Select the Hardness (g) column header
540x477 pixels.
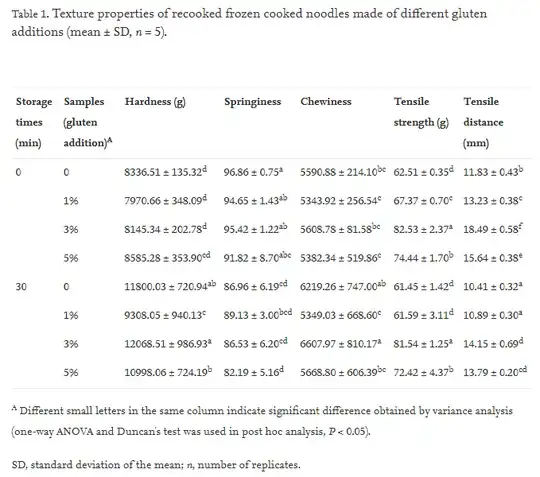pyautogui.click(x=155, y=102)
